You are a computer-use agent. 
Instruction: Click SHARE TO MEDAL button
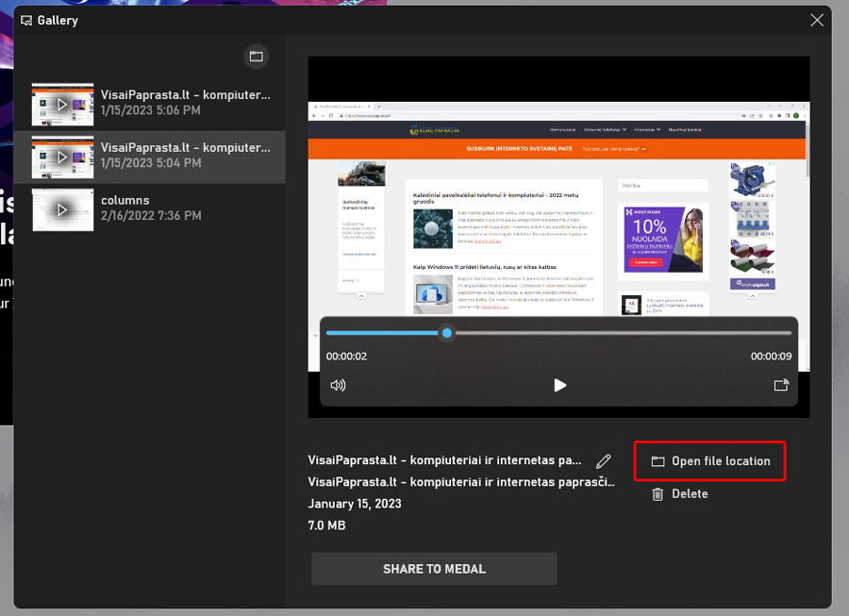point(434,569)
